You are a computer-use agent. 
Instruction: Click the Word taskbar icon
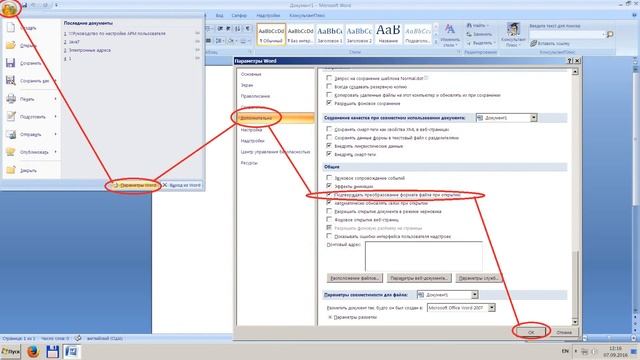pos(71,351)
